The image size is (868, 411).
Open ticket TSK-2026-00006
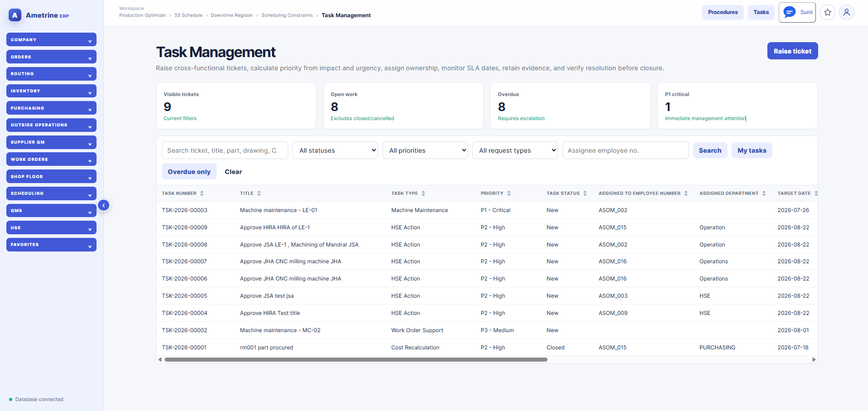[184, 279]
